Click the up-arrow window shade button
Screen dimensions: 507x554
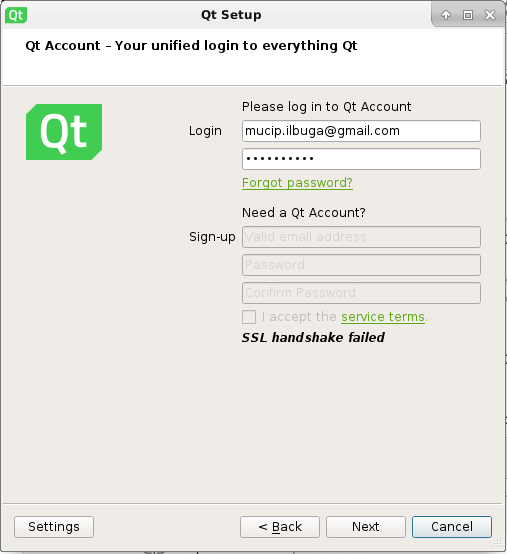point(446,15)
